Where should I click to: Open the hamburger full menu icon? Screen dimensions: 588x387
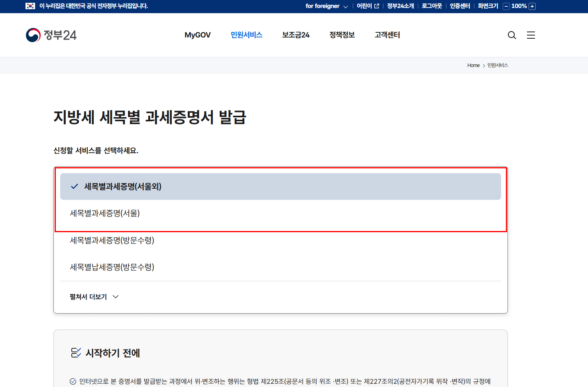coord(531,35)
